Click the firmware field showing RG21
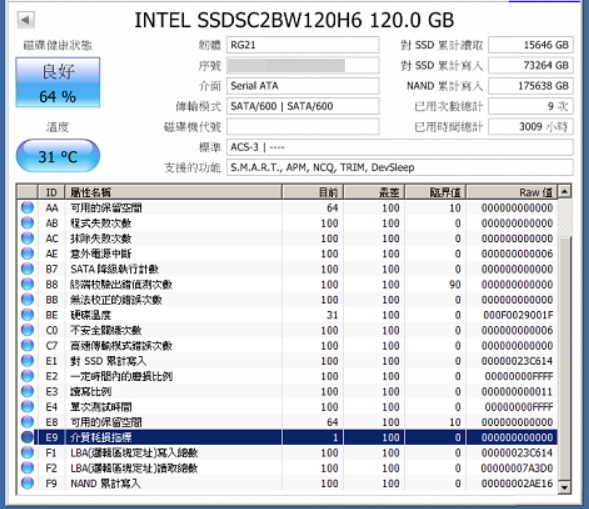The image size is (589, 509). tap(303, 45)
